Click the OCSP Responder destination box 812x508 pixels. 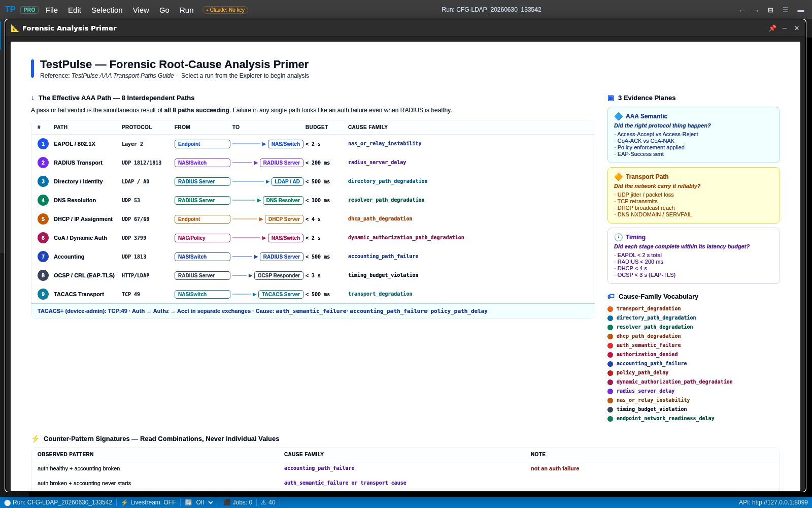click(x=279, y=275)
